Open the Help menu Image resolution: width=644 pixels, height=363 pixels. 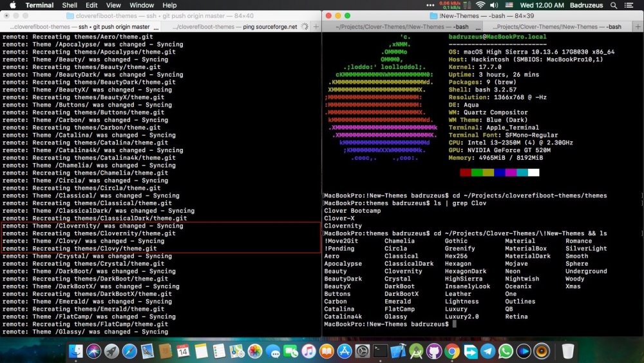(169, 5)
